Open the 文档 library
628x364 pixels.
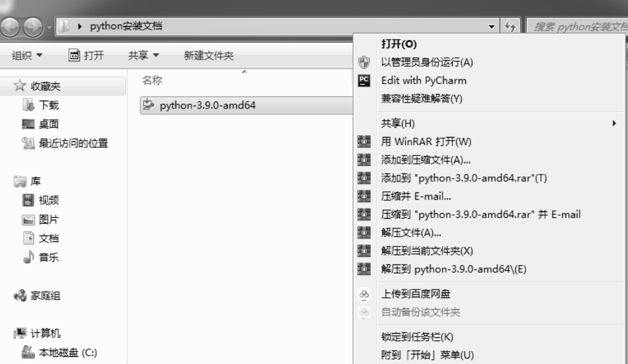click(49, 238)
